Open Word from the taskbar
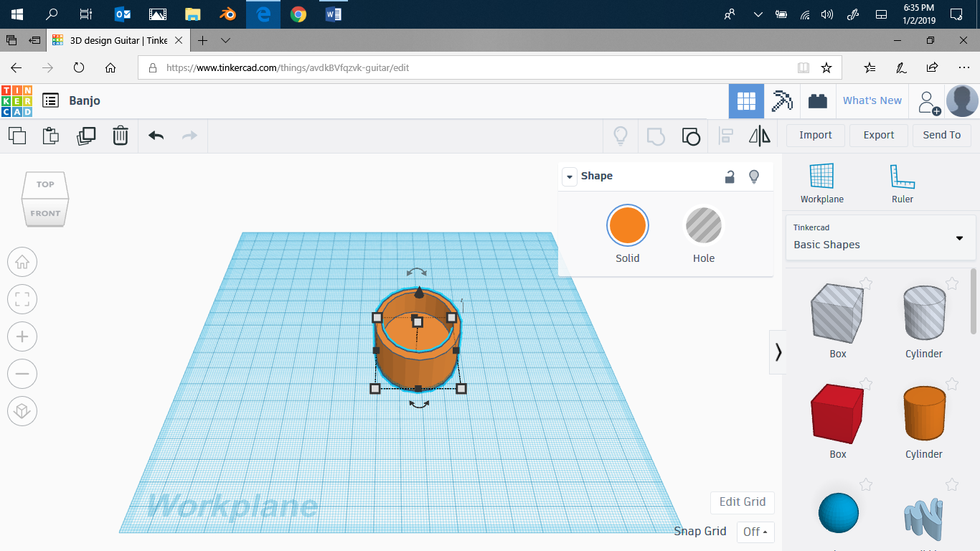Image resolution: width=980 pixels, height=551 pixels. click(x=334, y=14)
